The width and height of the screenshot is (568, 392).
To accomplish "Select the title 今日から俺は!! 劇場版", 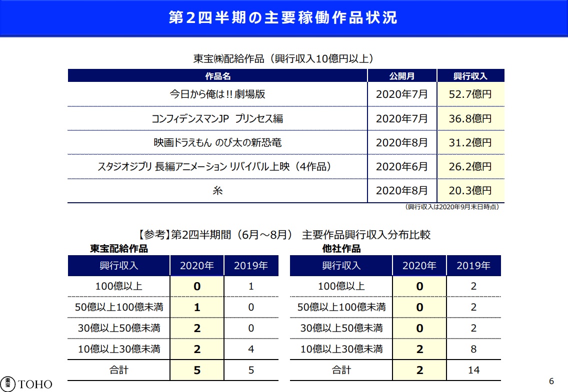I will (217, 94).
